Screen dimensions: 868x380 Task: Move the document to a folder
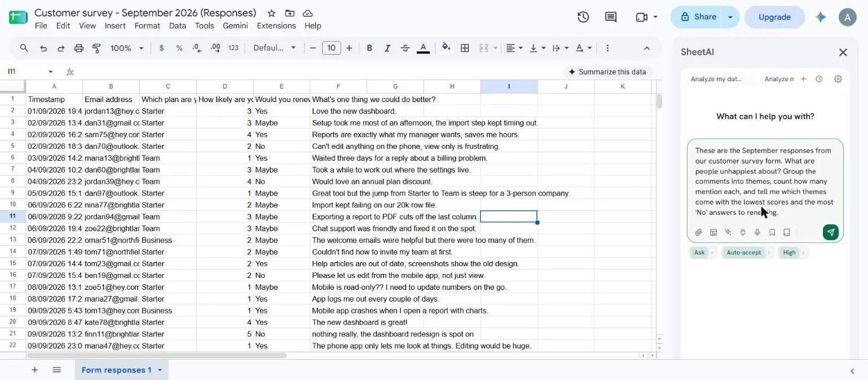click(x=289, y=13)
